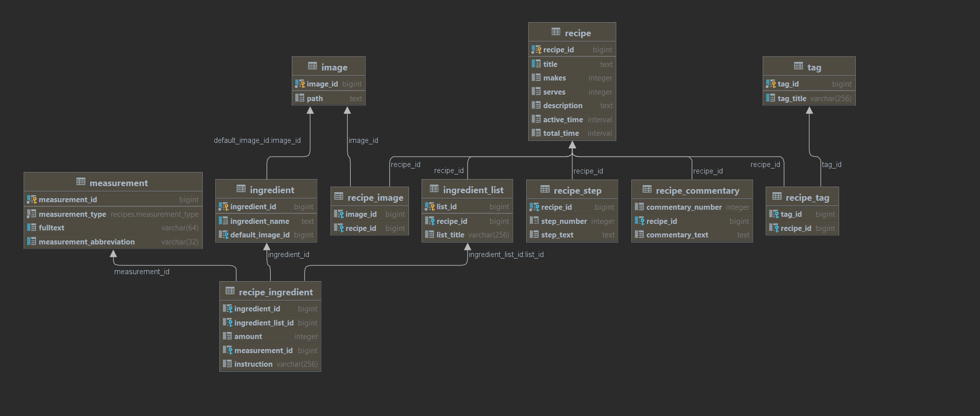Click the table icon beside the ingredient title
The image size is (980, 416).
241,189
